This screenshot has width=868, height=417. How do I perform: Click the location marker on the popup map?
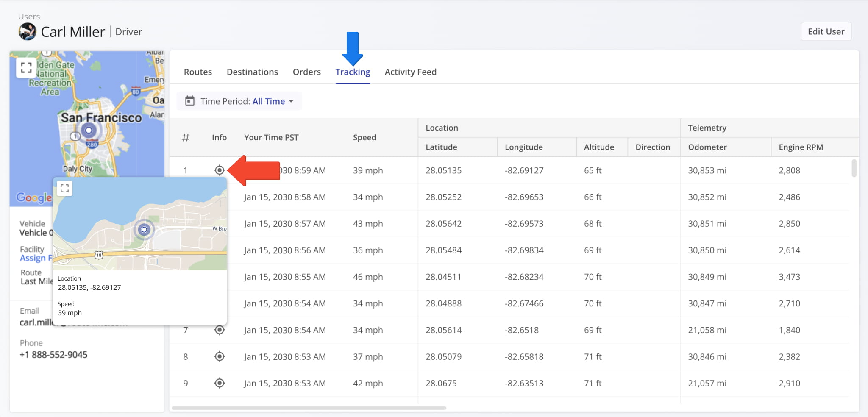click(x=144, y=230)
